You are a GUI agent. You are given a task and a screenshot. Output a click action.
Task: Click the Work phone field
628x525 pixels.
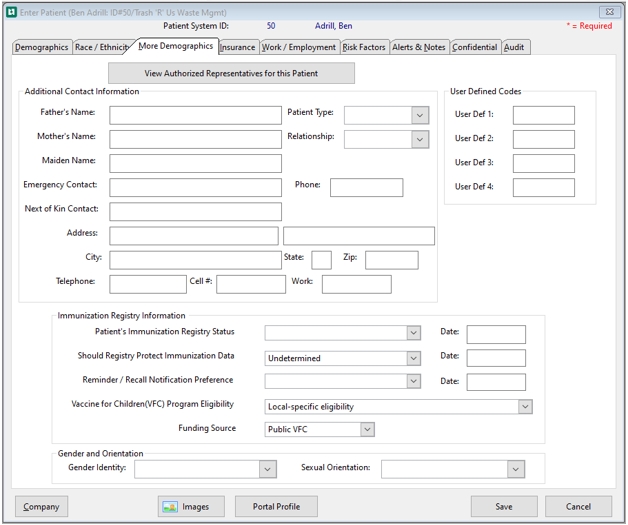(x=357, y=284)
